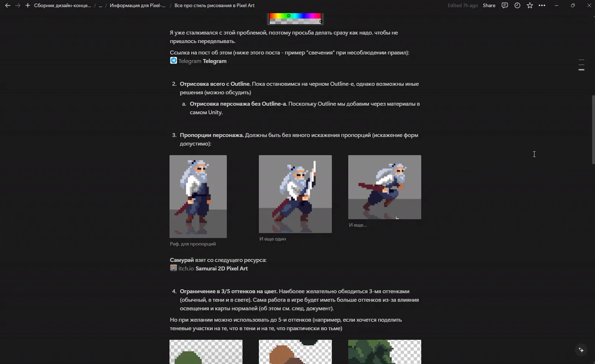Open the Share menu

489,6
